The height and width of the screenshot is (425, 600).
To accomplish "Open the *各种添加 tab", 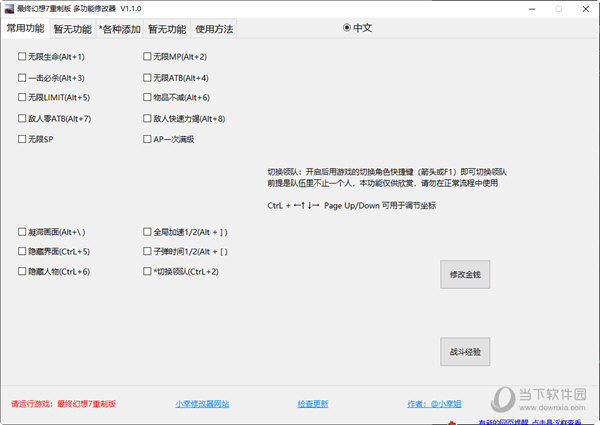I will pos(119,29).
